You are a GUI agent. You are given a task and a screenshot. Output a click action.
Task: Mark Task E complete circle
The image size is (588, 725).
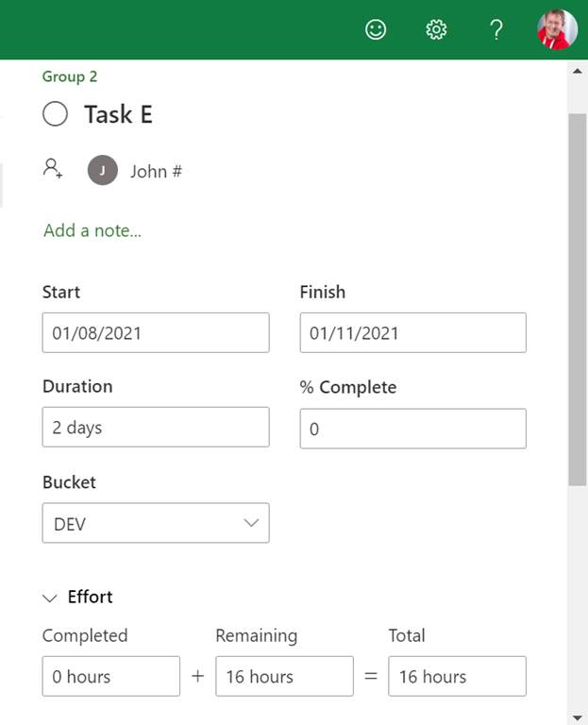[x=56, y=114]
